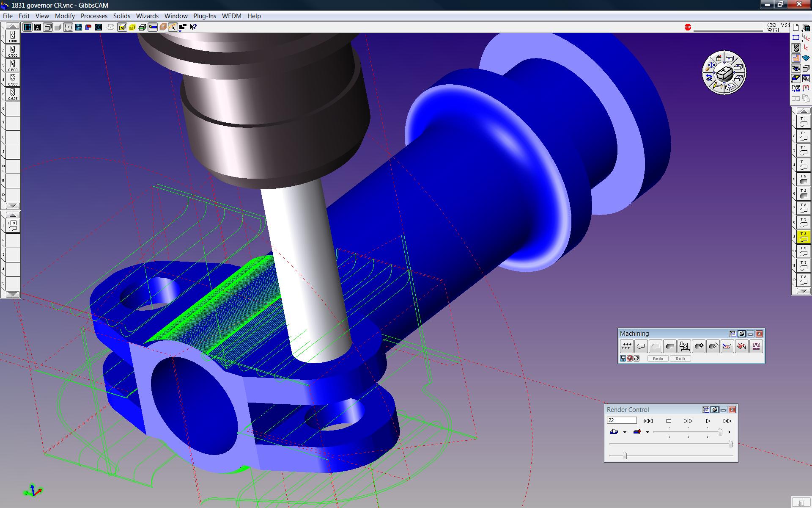This screenshot has width=812, height=508.
Task: Click the render speed slider handle
Action: point(720,432)
